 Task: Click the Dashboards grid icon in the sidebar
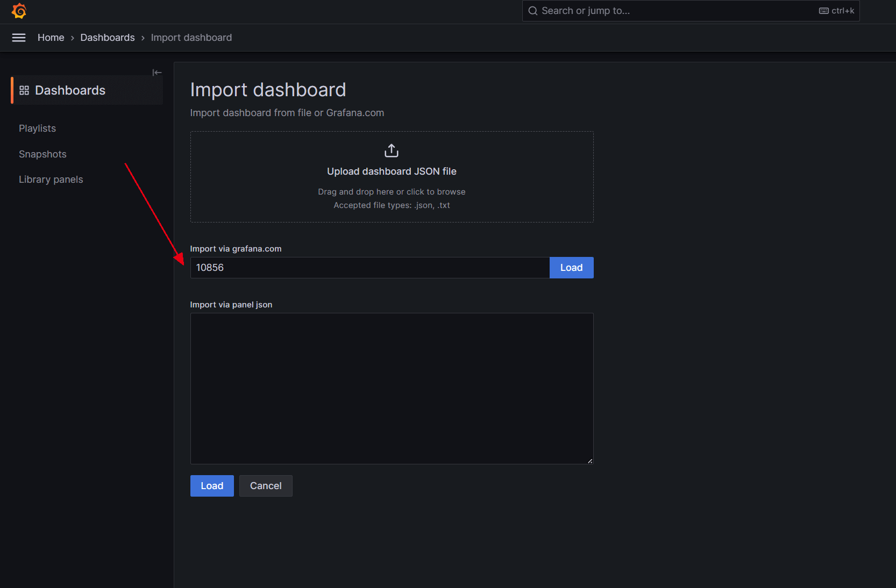[x=24, y=90]
